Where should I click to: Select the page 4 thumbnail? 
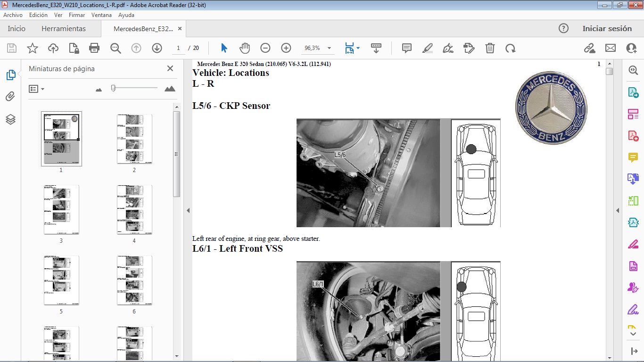click(134, 209)
